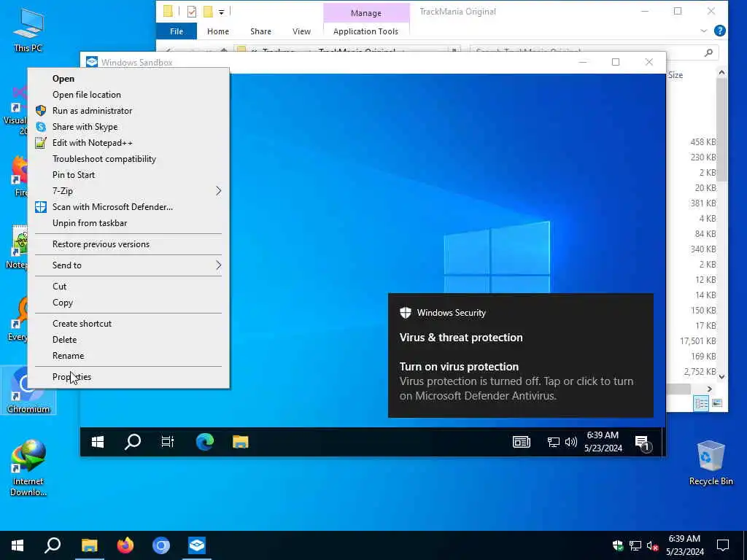Choose Copy in the context menu
The height and width of the screenshot is (560, 747).
point(128,303)
